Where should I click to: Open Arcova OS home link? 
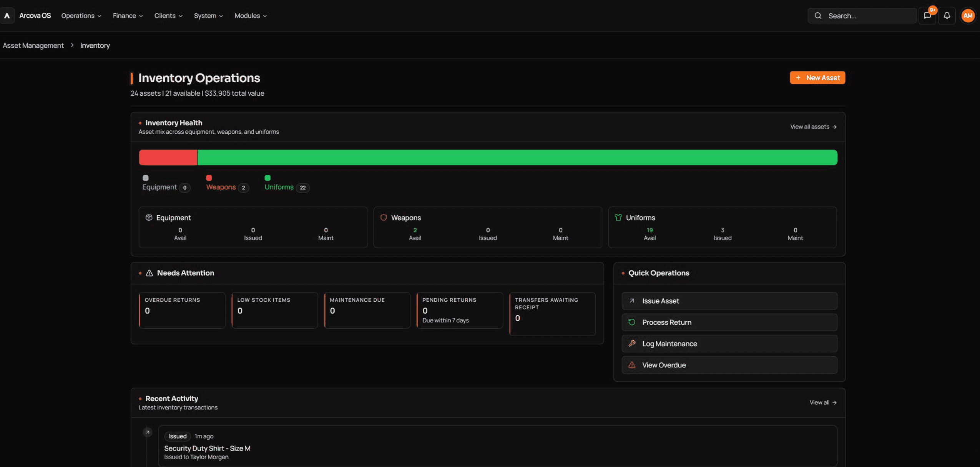coord(35,16)
